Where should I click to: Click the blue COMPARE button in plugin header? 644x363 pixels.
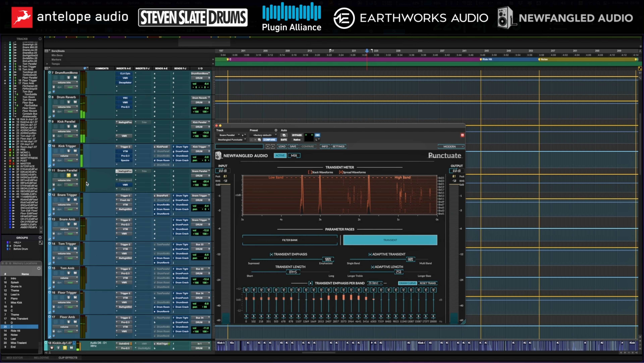269,140
